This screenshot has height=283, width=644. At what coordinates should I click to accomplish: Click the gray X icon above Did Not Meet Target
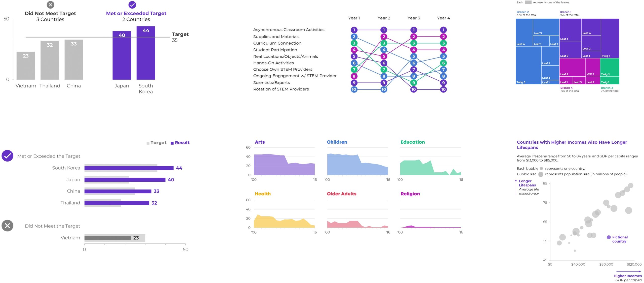point(51,5)
